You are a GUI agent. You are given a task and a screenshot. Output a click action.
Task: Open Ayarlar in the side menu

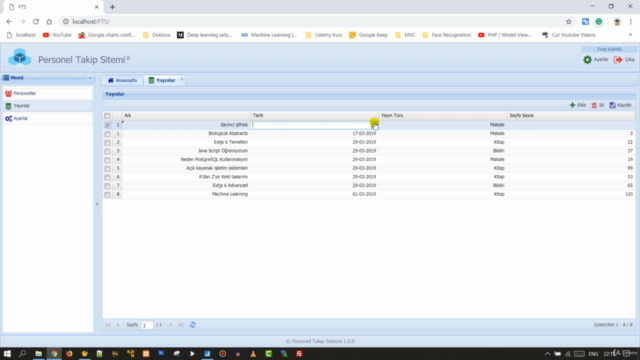(x=48, y=118)
